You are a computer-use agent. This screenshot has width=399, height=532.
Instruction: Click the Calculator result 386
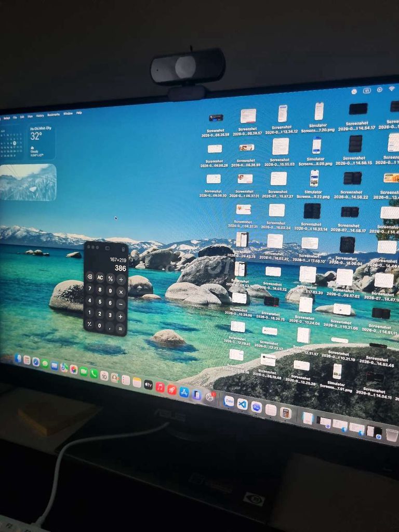click(121, 268)
